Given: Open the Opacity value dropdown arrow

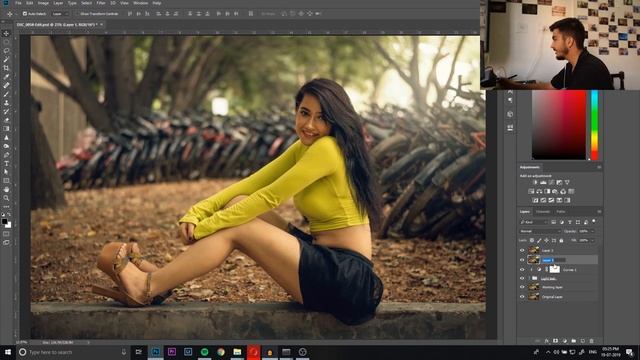Looking at the screenshot, I should coord(593,231).
